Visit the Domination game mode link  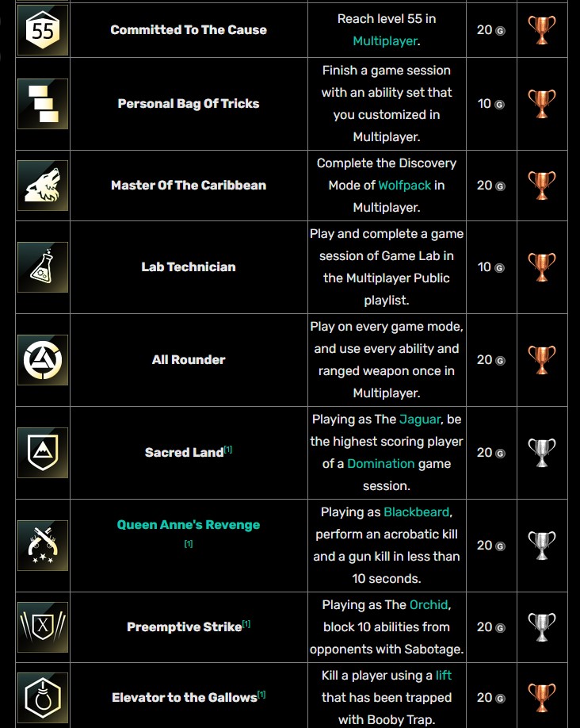pyautogui.click(x=381, y=464)
